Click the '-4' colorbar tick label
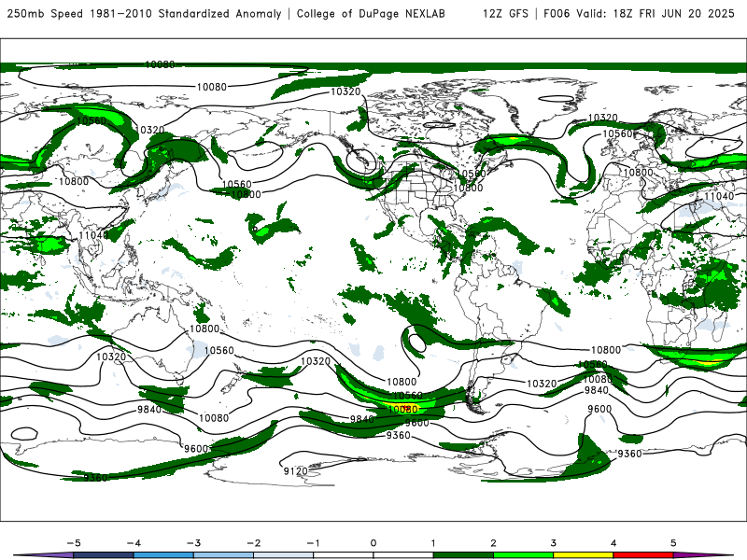This screenshot has height=560, width=747. (134, 543)
